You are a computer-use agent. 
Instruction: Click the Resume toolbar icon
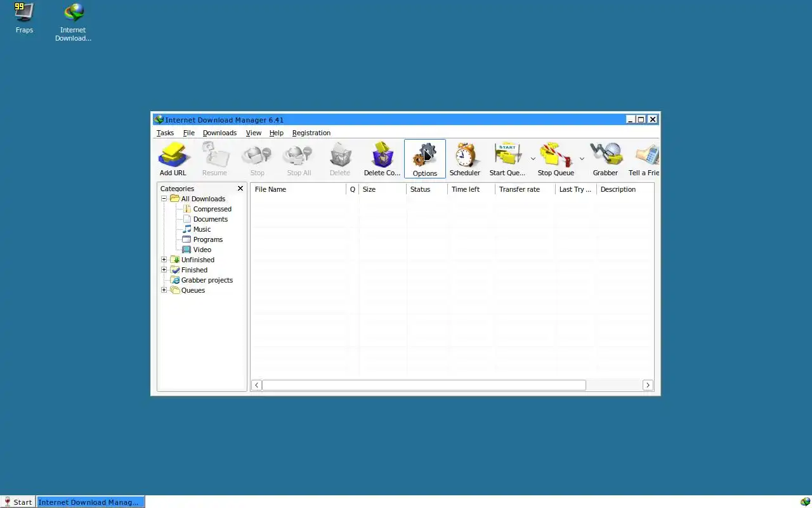pos(214,159)
